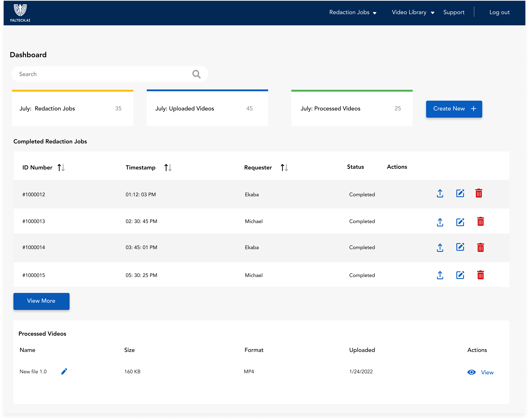
Task: Click into the Search field
Action: (x=110, y=74)
